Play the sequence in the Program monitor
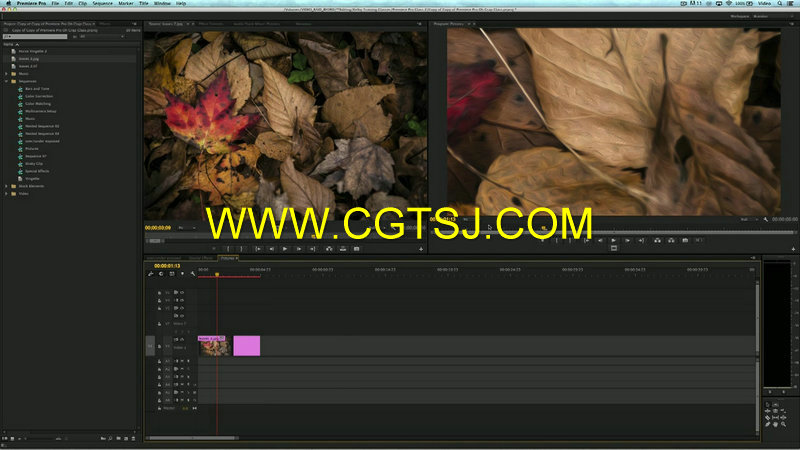Viewport: 800px width, 450px height. pos(614,240)
